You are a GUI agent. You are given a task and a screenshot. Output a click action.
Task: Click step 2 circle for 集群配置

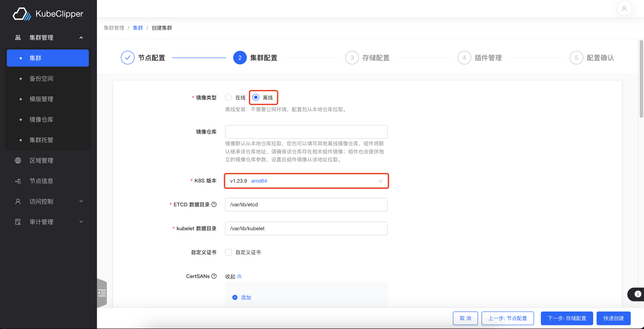coord(240,58)
